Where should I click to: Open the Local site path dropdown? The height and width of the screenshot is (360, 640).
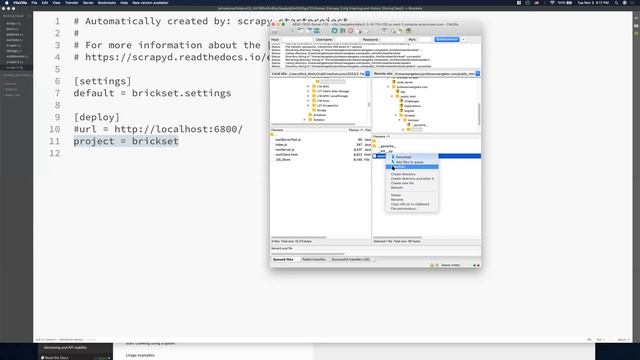367,73
